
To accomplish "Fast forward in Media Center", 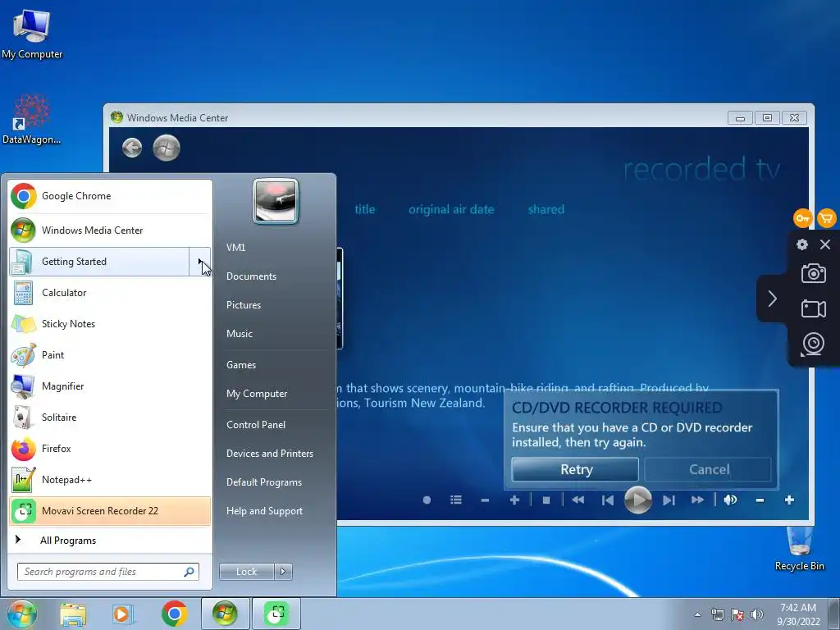I will (x=697, y=500).
